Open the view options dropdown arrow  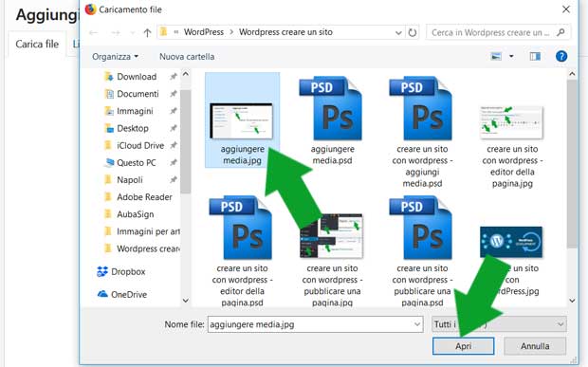pos(511,57)
